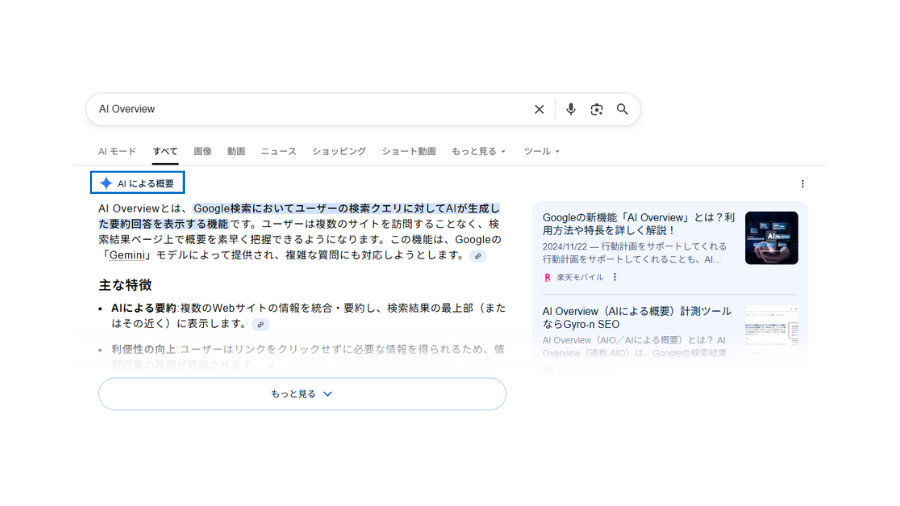Start voice search with the microphone icon
The image size is (900, 506).
coord(571,109)
